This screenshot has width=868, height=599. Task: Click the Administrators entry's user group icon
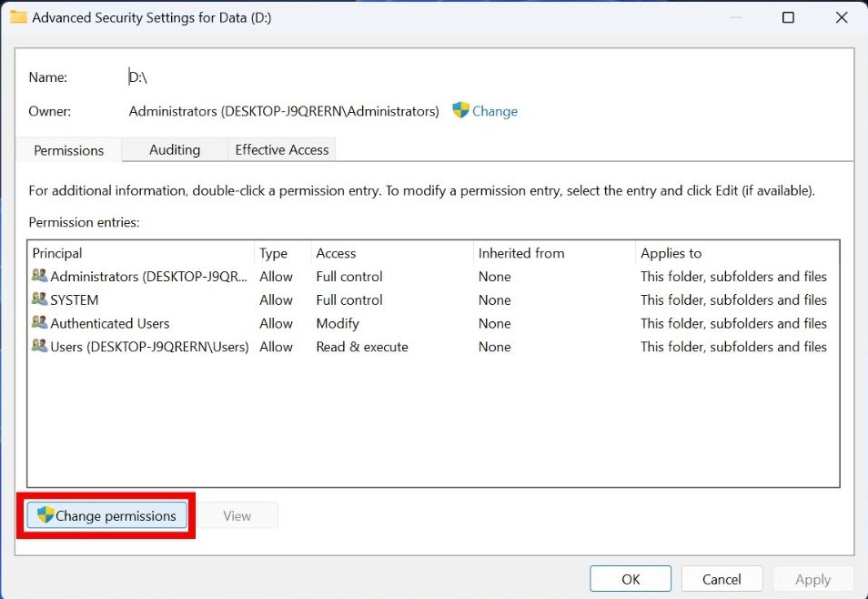click(40, 276)
